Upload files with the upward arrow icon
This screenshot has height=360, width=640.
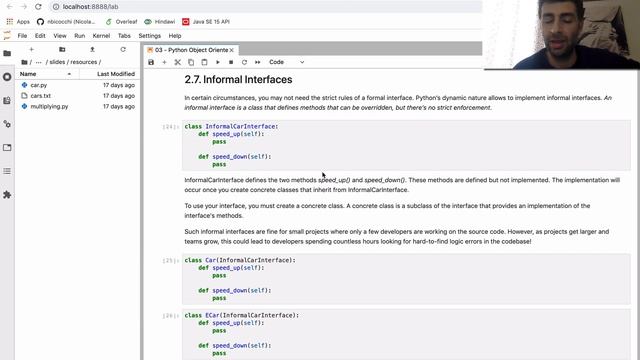point(92,49)
